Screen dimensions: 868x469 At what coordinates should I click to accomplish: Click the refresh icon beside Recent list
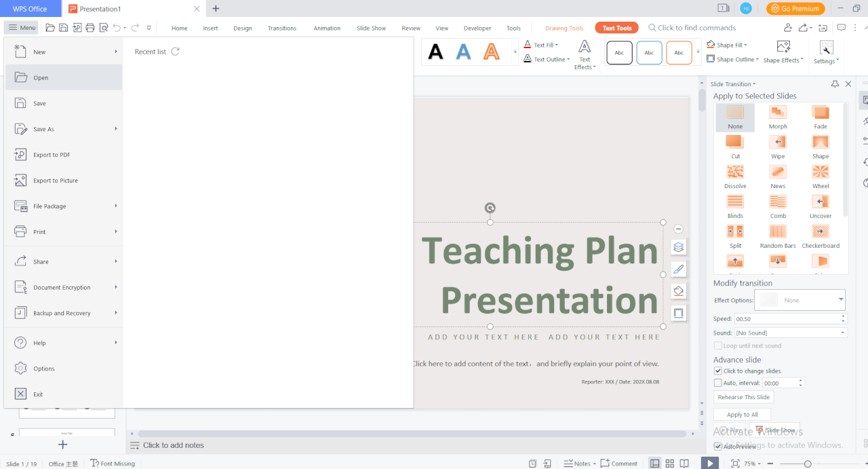[176, 52]
